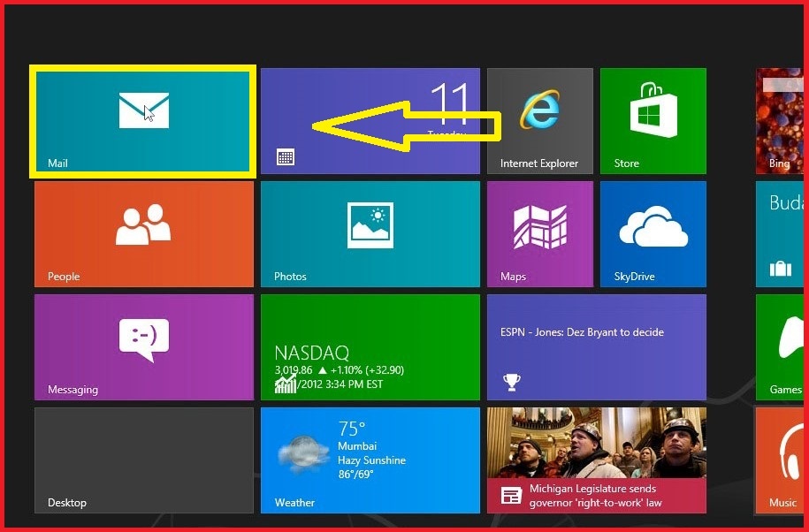Open the Michigan Legislature news story

(x=596, y=460)
